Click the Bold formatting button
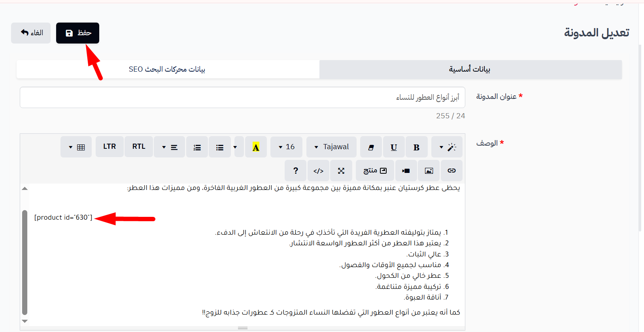 (417, 147)
